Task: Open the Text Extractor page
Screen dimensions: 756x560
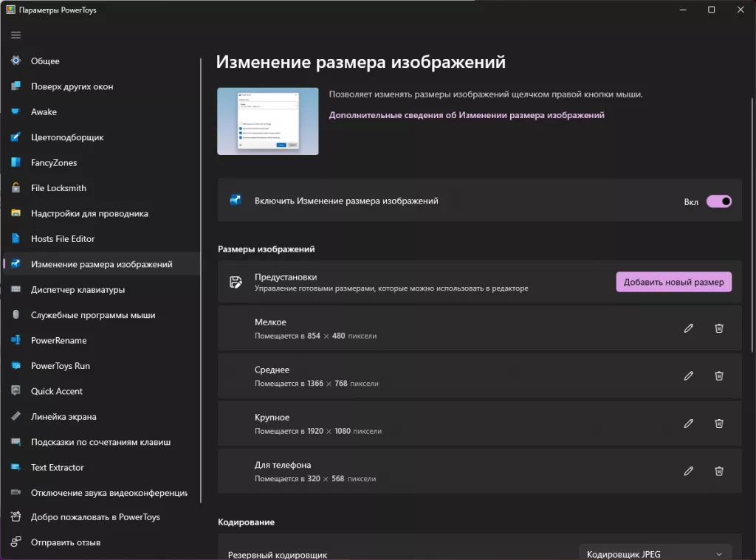Action: [57, 467]
